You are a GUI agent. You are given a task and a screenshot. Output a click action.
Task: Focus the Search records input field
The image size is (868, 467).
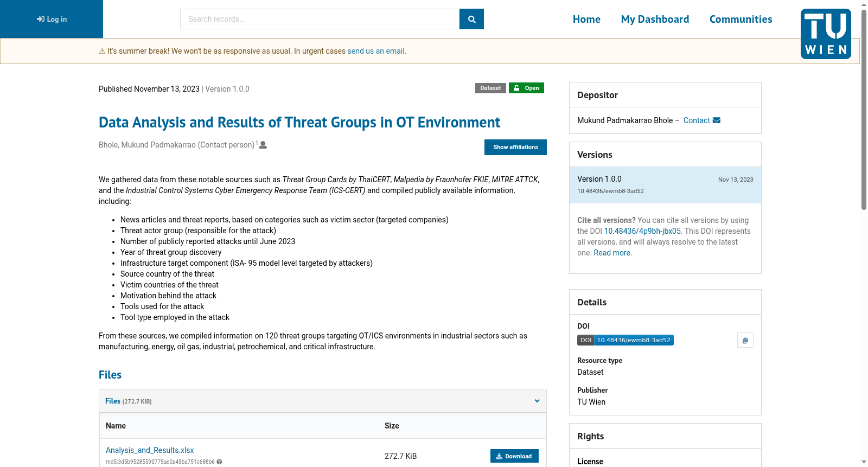click(320, 19)
